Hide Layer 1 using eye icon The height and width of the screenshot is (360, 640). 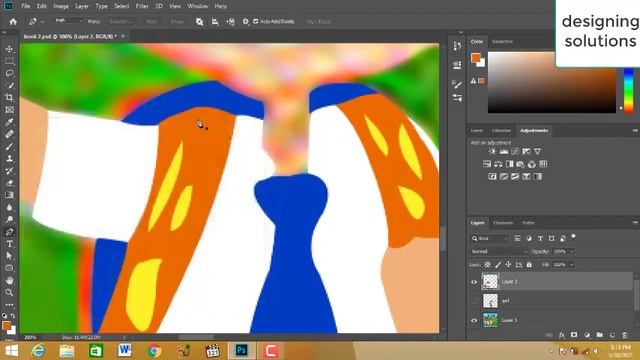(474, 320)
